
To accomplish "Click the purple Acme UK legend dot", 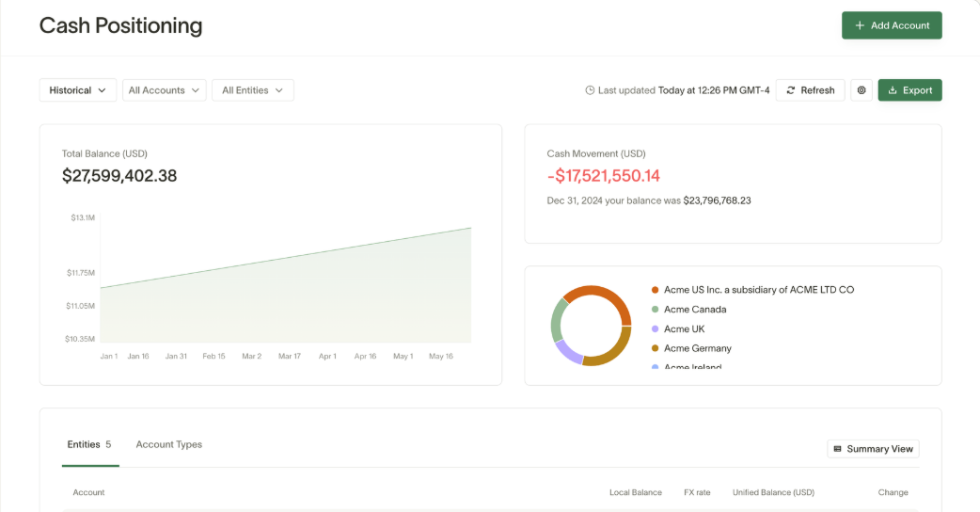I will [x=655, y=329].
